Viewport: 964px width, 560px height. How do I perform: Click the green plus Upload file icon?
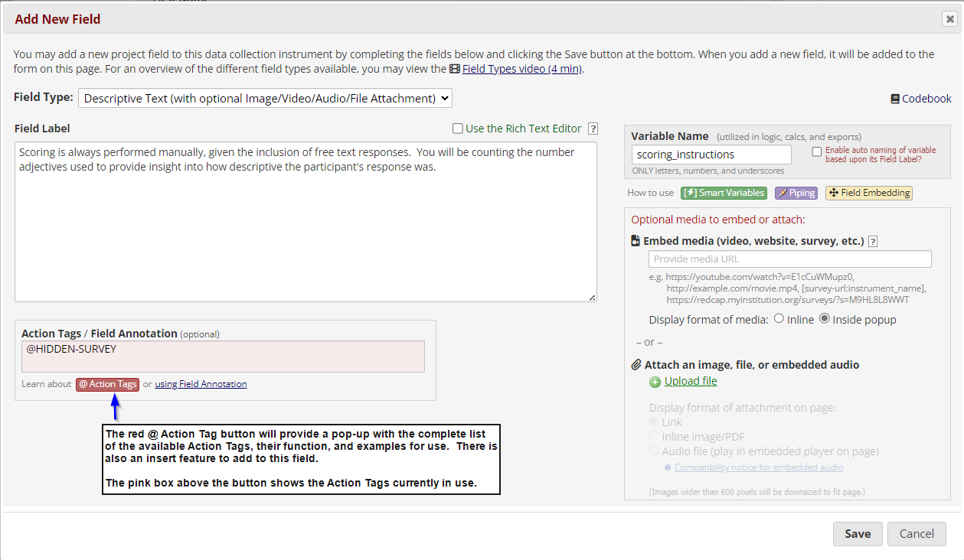[655, 382]
